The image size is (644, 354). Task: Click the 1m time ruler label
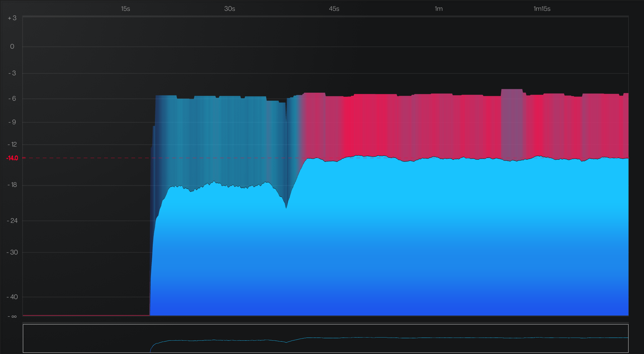pyautogui.click(x=438, y=9)
